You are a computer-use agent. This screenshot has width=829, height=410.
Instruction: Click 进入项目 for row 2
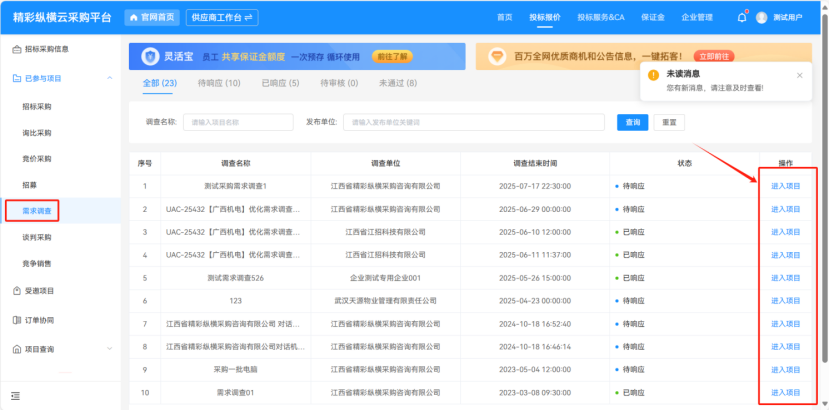[786, 209]
